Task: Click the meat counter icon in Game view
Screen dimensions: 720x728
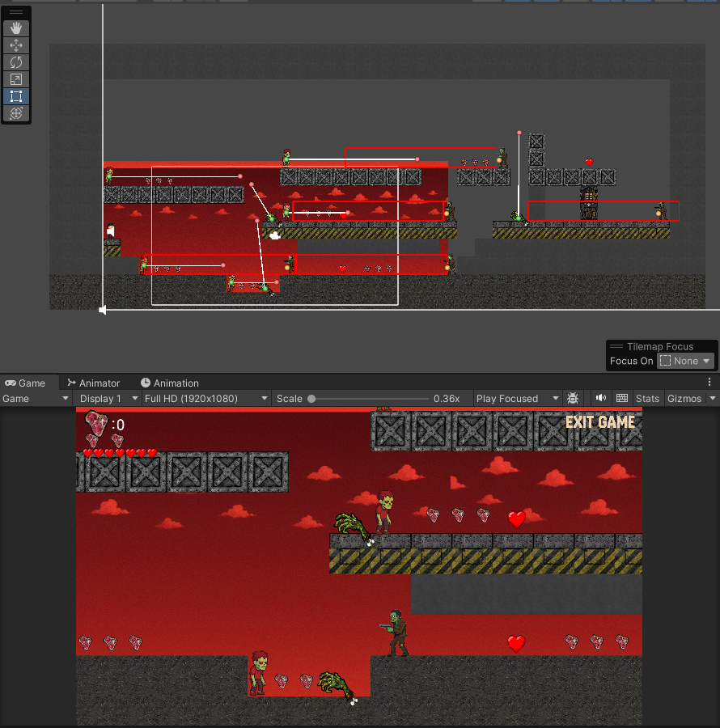Action: point(96,422)
